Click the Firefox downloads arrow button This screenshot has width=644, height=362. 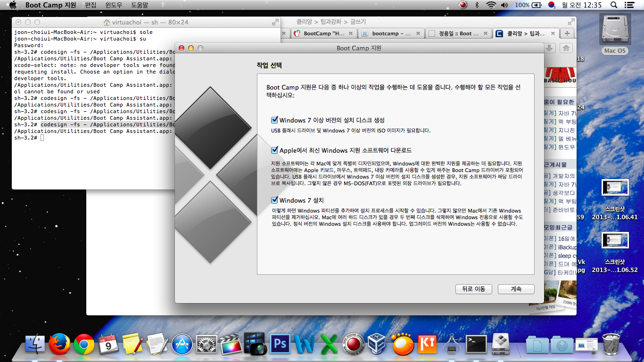coord(549,48)
